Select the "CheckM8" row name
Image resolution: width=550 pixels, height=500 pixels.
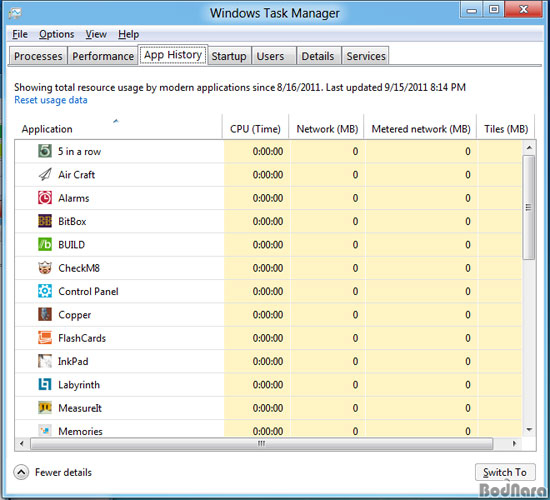[x=79, y=268]
